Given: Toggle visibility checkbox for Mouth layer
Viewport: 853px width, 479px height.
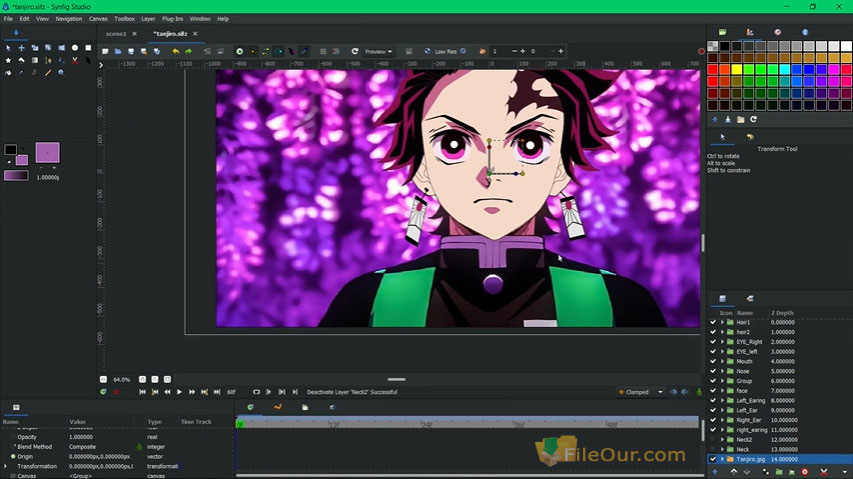Looking at the screenshot, I should (x=713, y=362).
